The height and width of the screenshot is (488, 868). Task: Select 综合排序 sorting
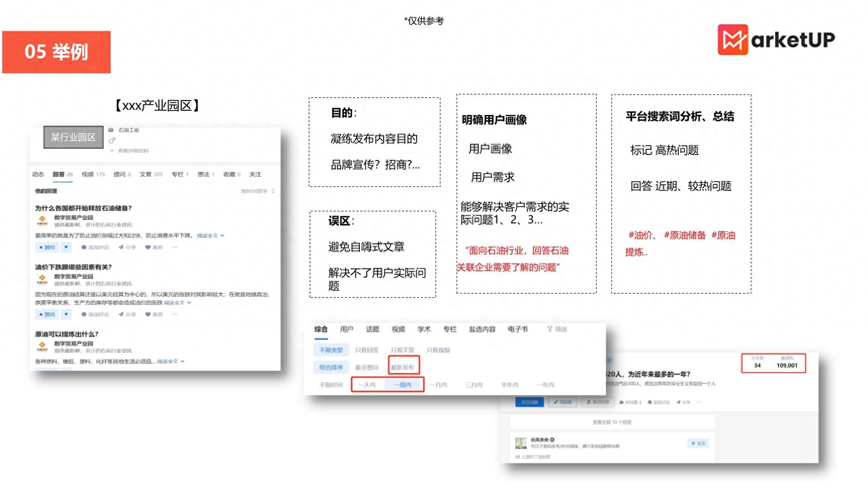coord(331,367)
